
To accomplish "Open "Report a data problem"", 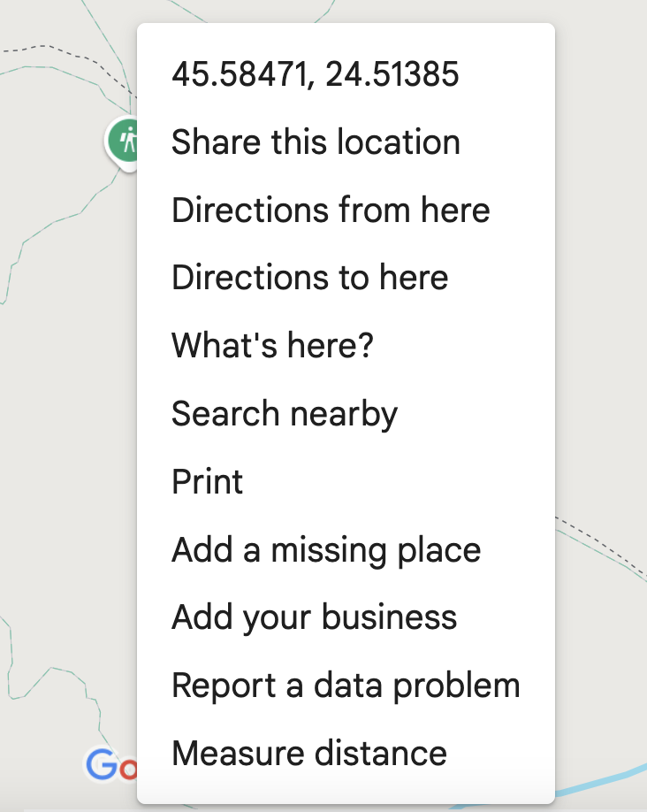I will [x=346, y=686].
